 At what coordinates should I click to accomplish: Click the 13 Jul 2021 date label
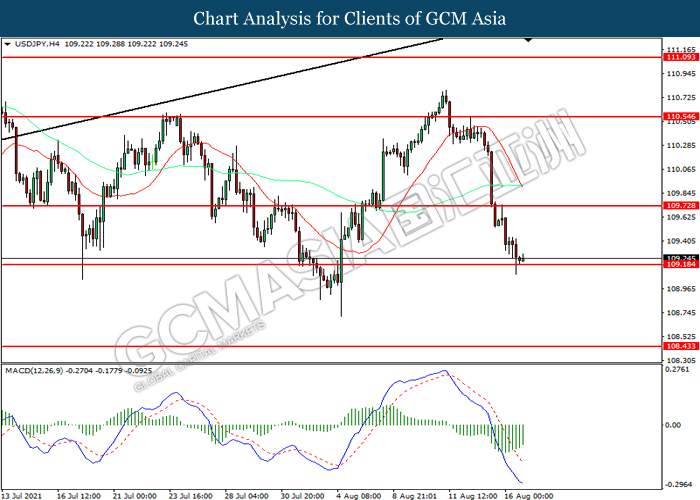(x=21, y=496)
